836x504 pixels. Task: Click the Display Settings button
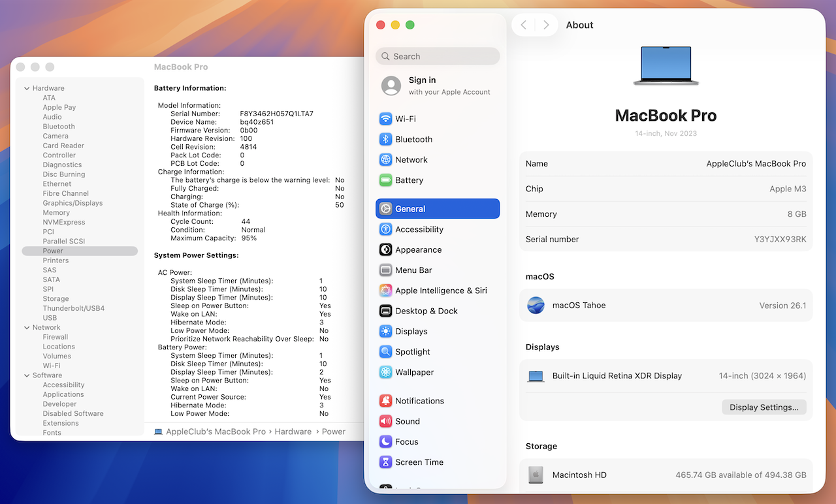click(x=764, y=407)
